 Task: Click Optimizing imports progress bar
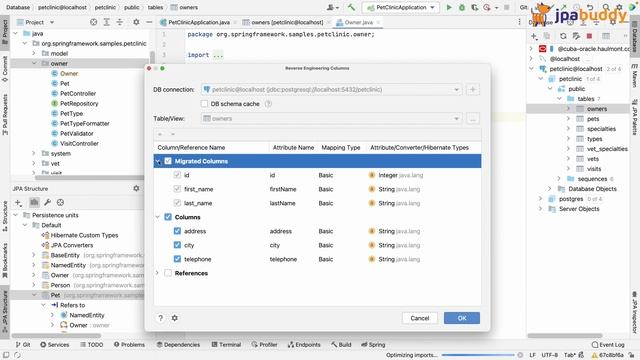(478, 355)
